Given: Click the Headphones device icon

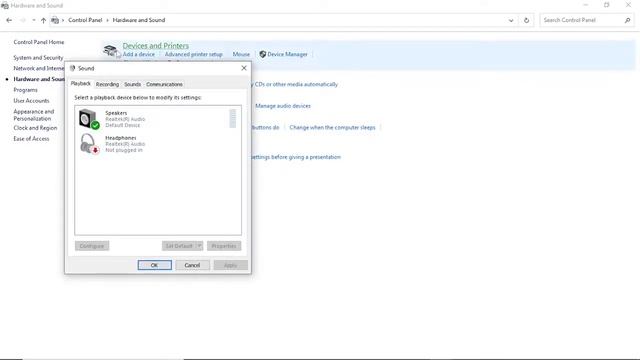Looking at the screenshot, I should click(89, 144).
